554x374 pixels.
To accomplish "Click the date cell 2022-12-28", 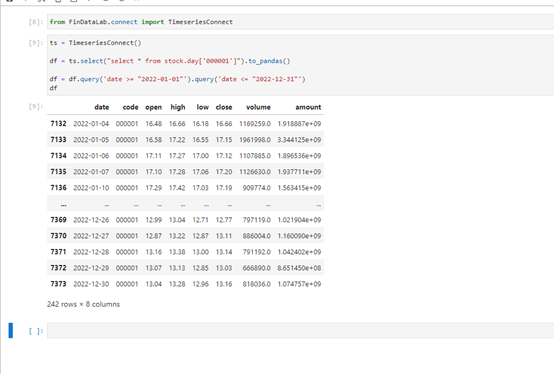I will pos(91,252).
